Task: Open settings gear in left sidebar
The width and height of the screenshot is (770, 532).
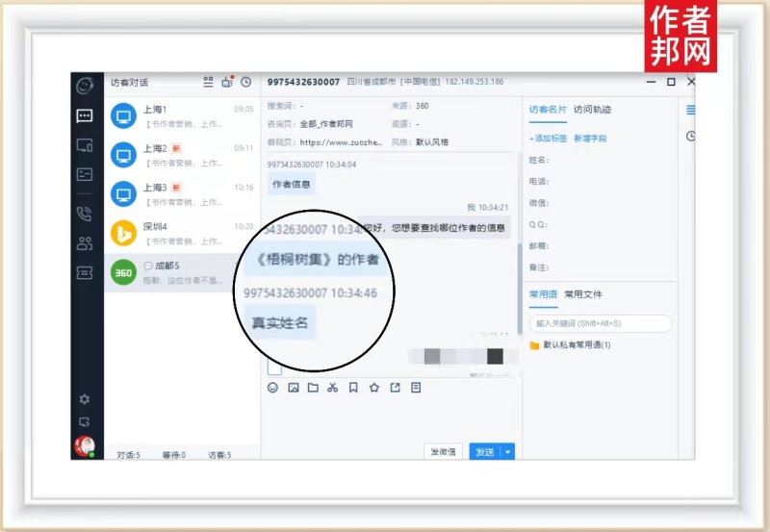Action: point(85,399)
